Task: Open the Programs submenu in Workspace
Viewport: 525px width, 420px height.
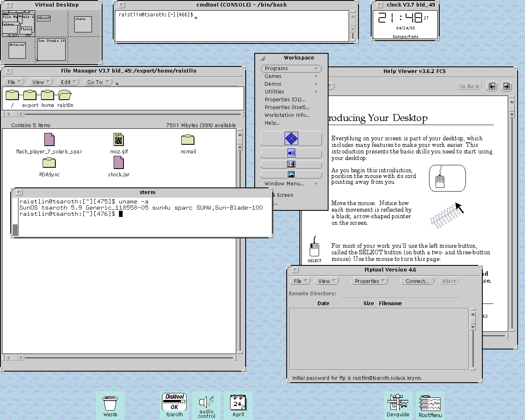Action: 291,68
